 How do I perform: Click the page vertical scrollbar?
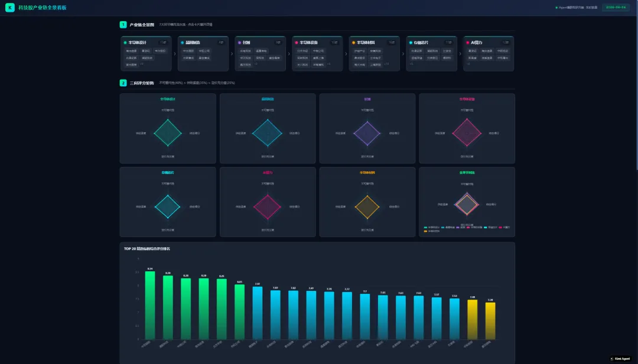click(x=636, y=86)
